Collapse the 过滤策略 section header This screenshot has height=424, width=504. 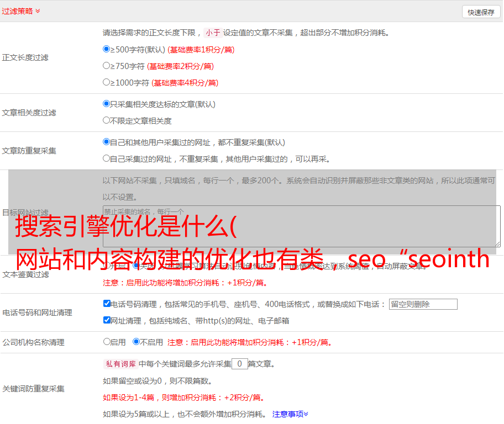tap(21, 11)
